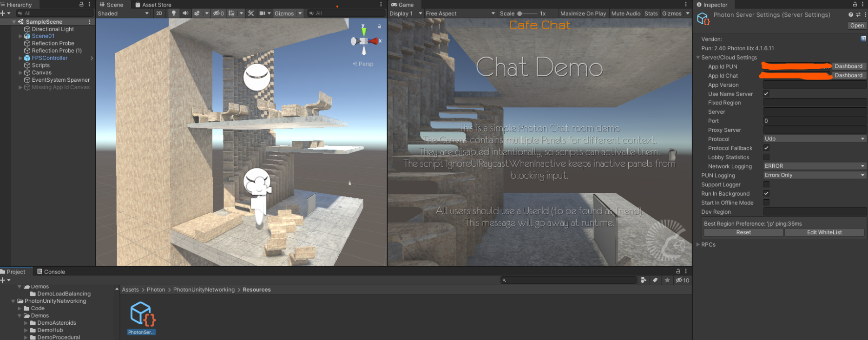Lock the Inspector panel with the padlock icon
This screenshot has height=340, width=868.
click(855, 4)
